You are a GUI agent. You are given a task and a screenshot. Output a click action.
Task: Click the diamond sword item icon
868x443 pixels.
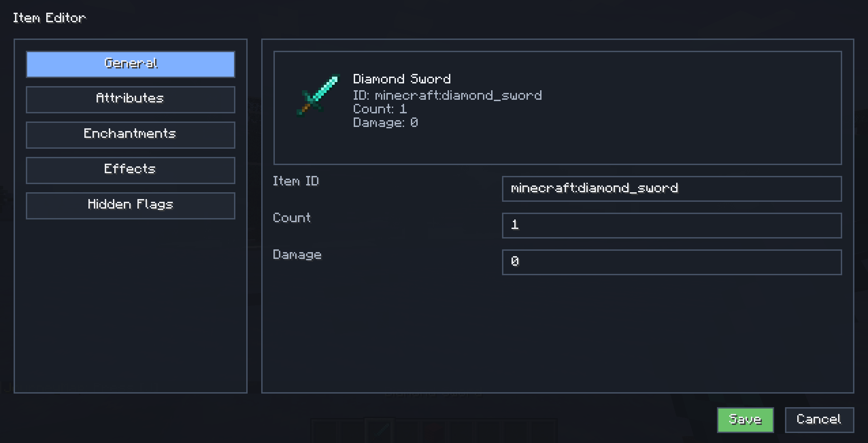318,95
